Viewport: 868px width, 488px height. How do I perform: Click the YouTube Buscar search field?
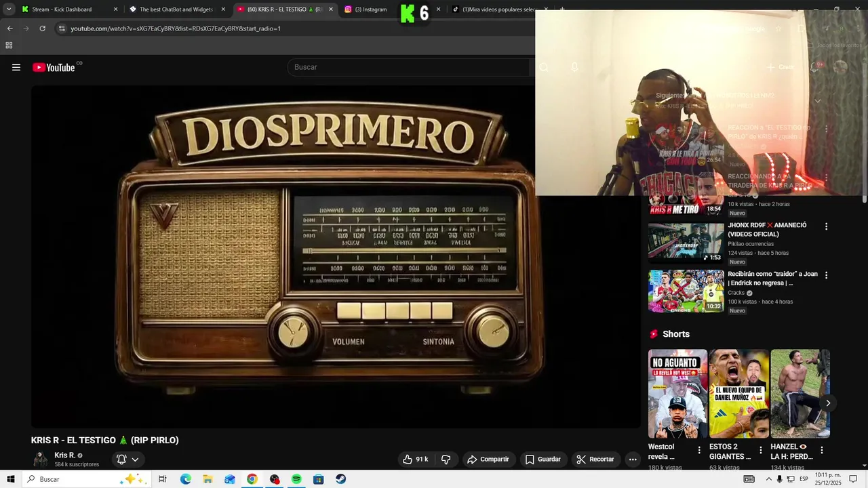(x=409, y=67)
